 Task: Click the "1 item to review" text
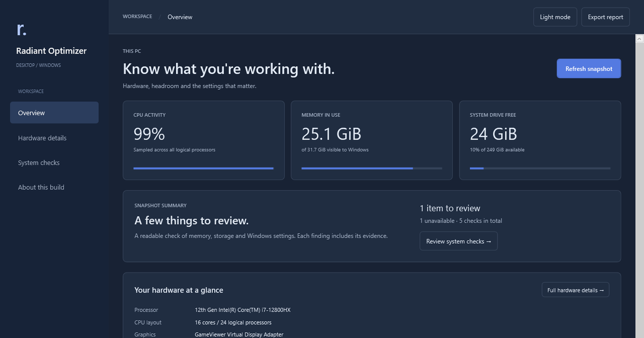coord(450,208)
